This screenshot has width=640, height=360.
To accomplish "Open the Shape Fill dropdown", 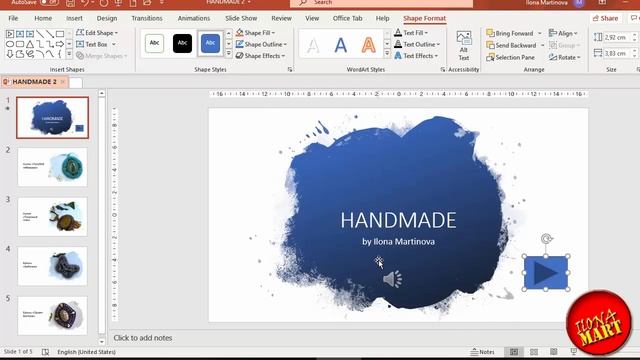I will (x=256, y=32).
